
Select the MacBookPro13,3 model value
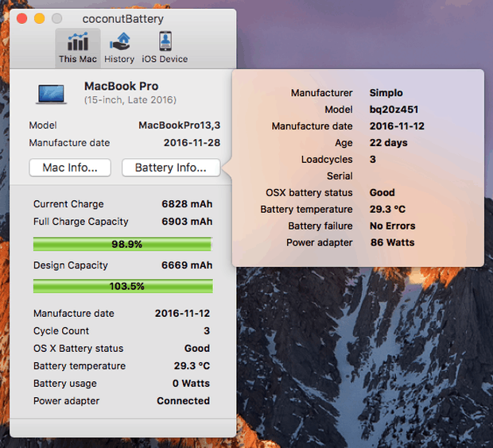(x=179, y=126)
